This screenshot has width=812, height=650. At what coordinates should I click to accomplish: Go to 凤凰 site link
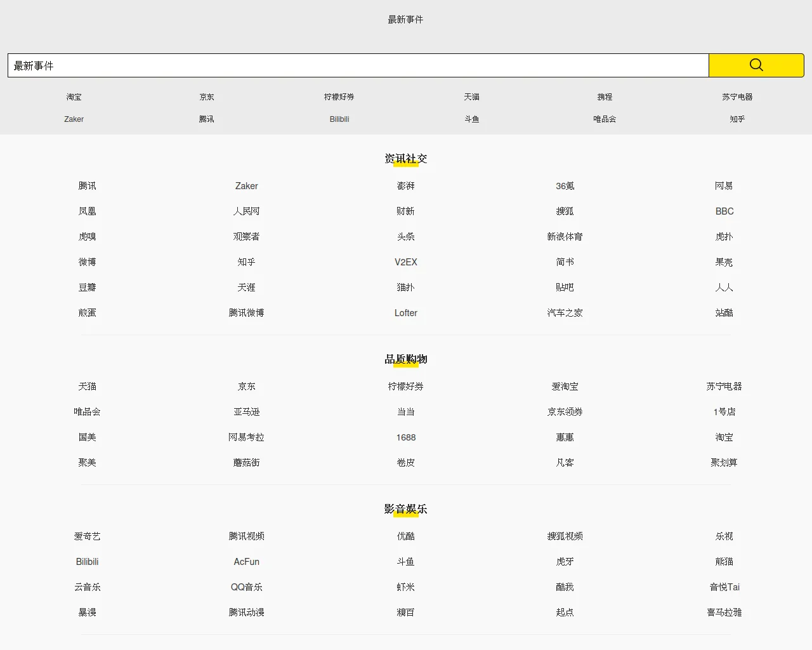(88, 211)
